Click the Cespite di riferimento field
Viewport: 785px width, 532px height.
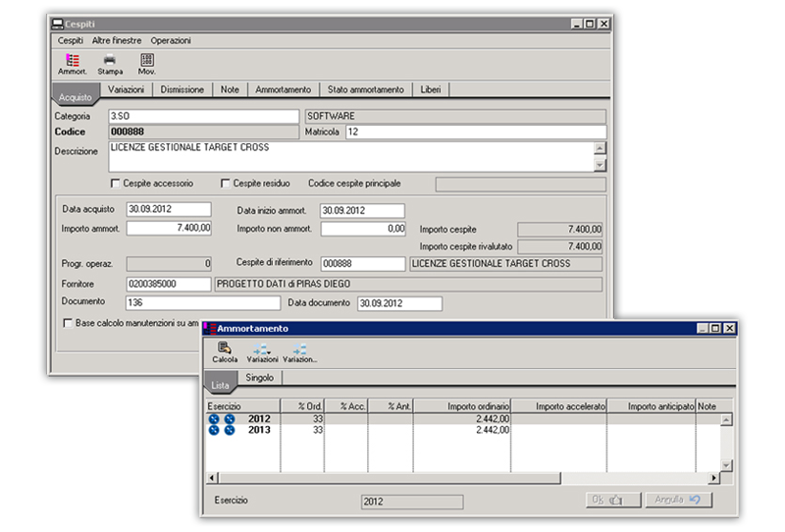pos(363,263)
